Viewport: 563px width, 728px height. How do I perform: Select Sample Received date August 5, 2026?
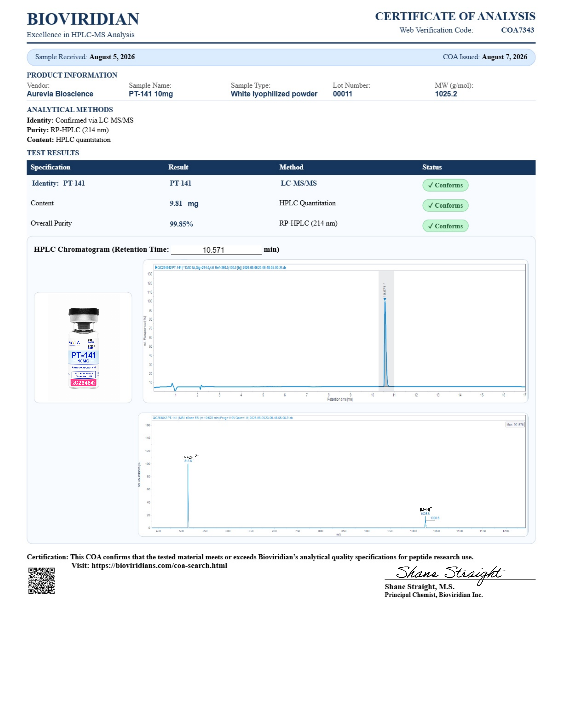pyautogui.click(x=112, y=57)
